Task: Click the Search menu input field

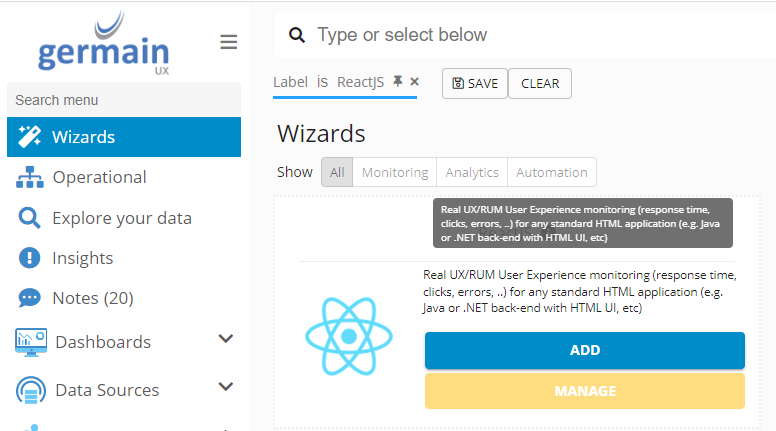Action: (x=123, y=100)
